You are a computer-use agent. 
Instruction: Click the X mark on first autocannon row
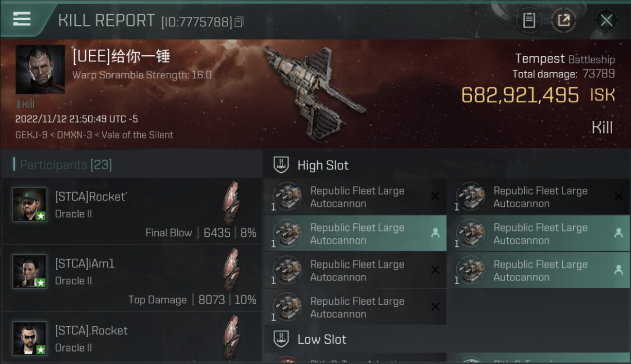click(x=435, y=197)
